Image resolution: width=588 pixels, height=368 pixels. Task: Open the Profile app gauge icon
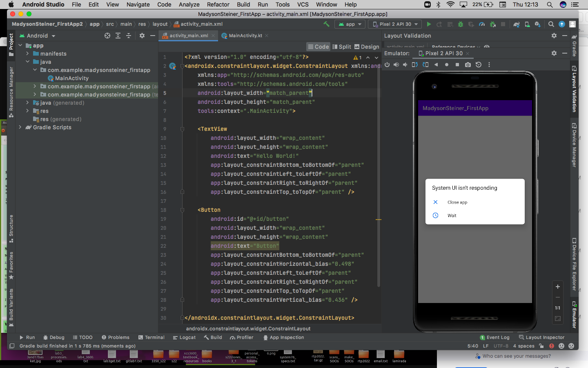[x=482, y=25]
